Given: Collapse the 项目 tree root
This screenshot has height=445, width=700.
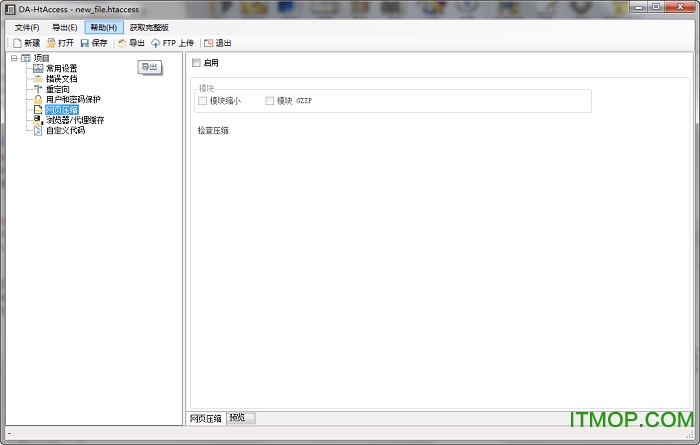Looking at the screenshot, I should (x=14, y=58).
